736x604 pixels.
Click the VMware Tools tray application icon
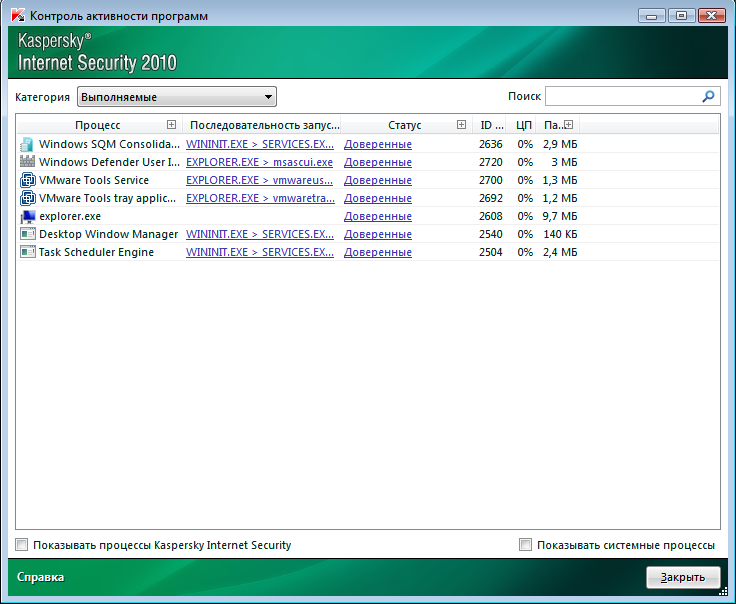pos(27,198)
